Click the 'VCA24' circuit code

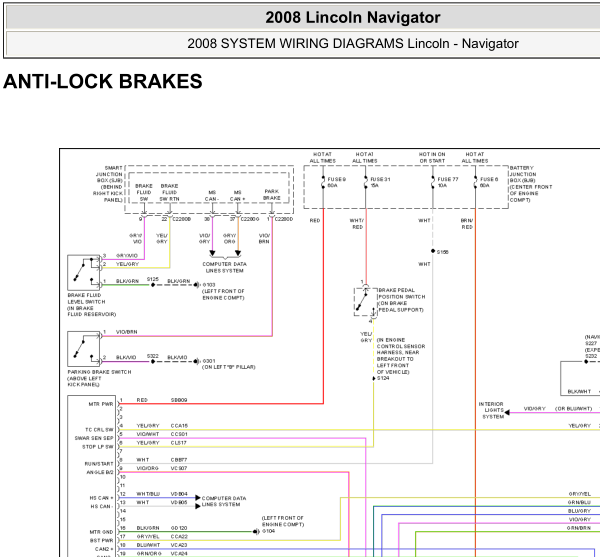pyautogui.click(x=179, y=554)
